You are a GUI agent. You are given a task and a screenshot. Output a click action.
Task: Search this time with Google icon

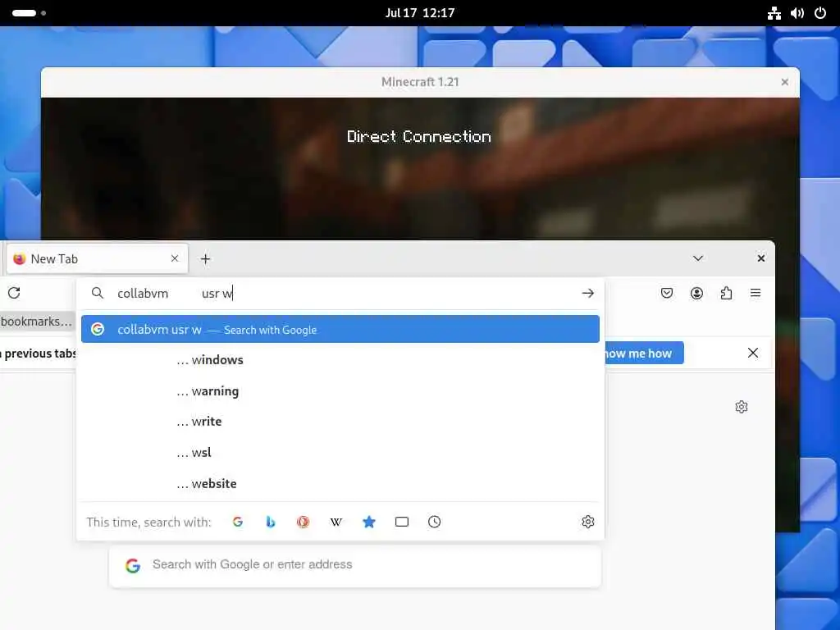[x=238, y=522]
